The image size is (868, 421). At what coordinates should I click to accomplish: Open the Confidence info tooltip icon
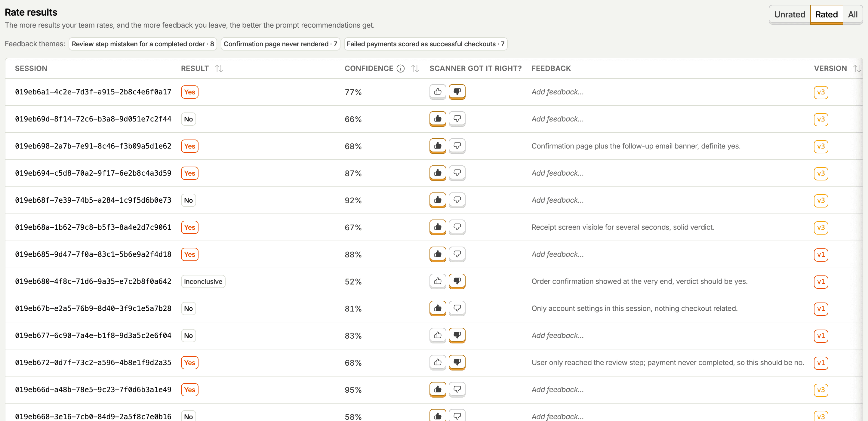[400, 68]
